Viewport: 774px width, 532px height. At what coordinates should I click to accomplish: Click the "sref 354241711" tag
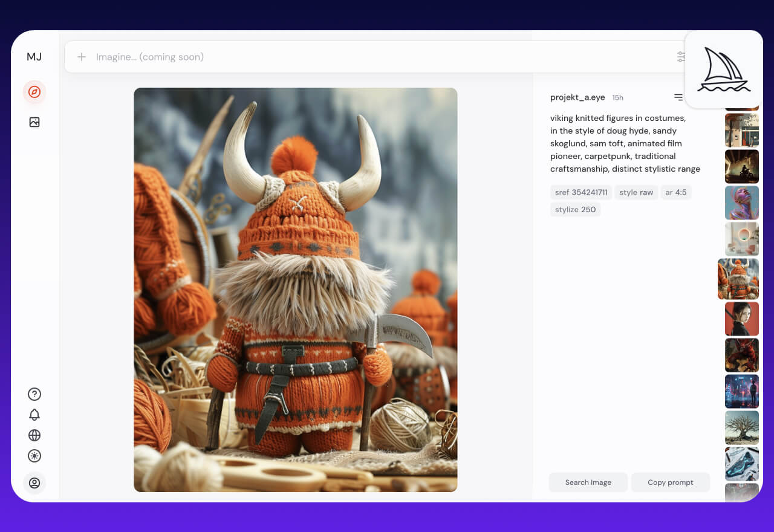coord(580,192)
